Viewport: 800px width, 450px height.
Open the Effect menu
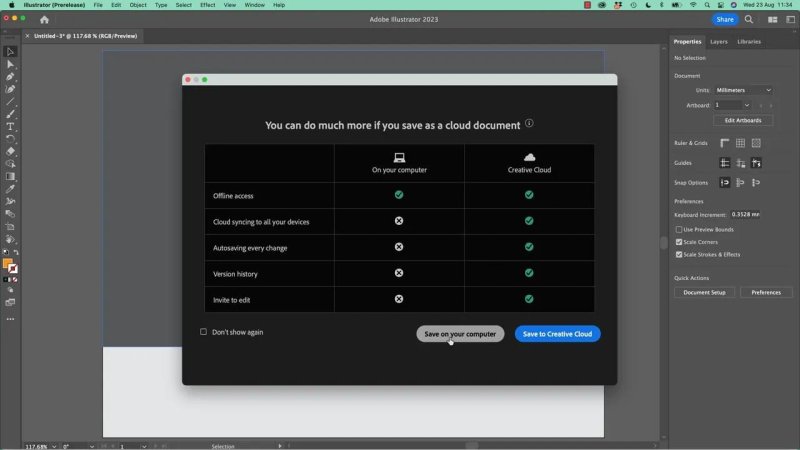[x=208, y=5]
